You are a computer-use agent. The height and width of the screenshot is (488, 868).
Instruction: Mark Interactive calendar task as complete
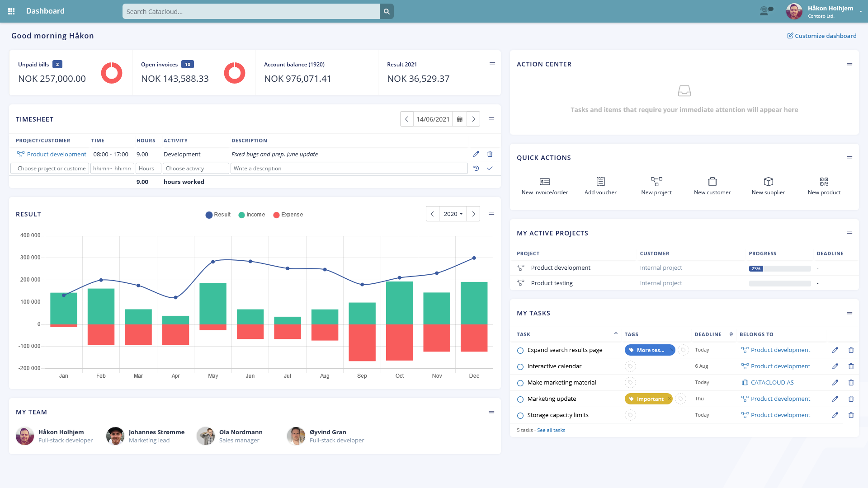pos(520,367)
